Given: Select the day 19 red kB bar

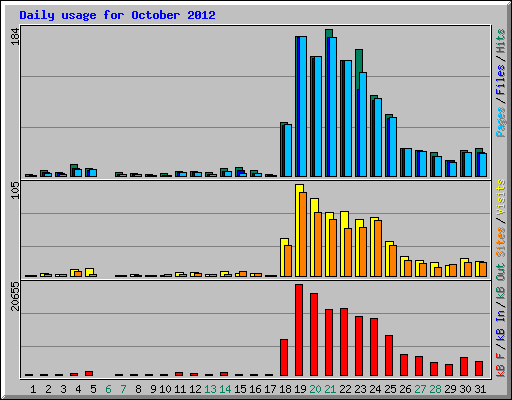Looking at the screenshot, I should [x=299, y=330].
